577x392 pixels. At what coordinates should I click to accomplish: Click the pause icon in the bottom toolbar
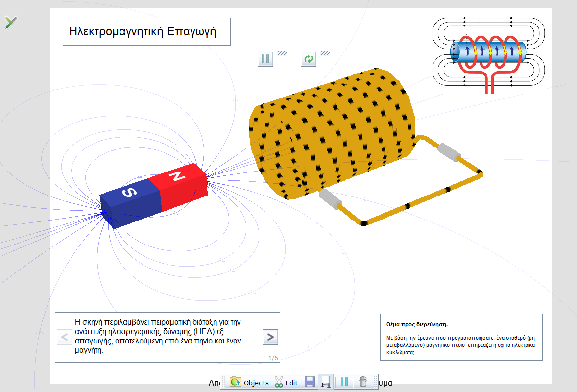pyautogui.click(x=344, y=382)
